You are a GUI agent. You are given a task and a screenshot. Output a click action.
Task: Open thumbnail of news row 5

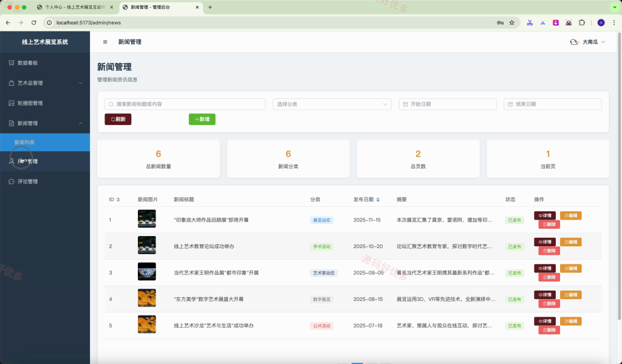pos(147,325)
